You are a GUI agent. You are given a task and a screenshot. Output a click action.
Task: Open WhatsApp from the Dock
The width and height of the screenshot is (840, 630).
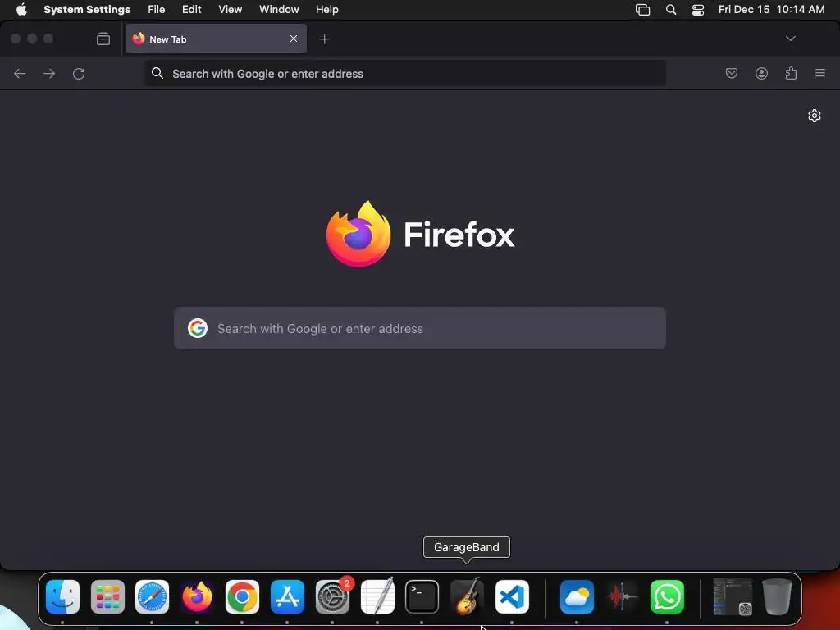[x=667, y=597]
